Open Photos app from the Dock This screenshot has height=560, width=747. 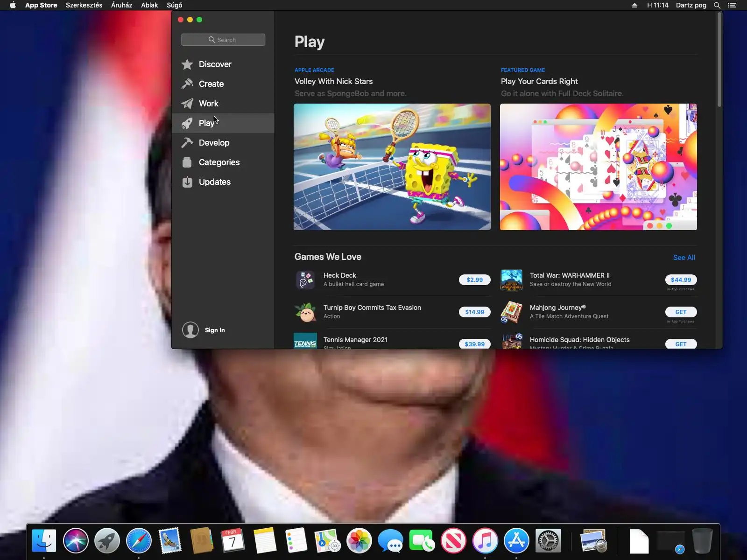pos(359,541)
